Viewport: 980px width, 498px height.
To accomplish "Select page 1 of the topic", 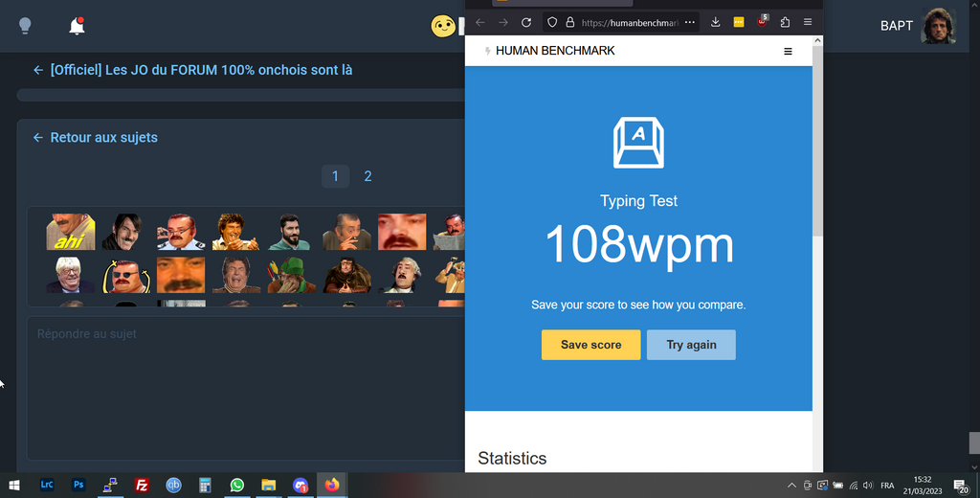I will click(335, 176).
